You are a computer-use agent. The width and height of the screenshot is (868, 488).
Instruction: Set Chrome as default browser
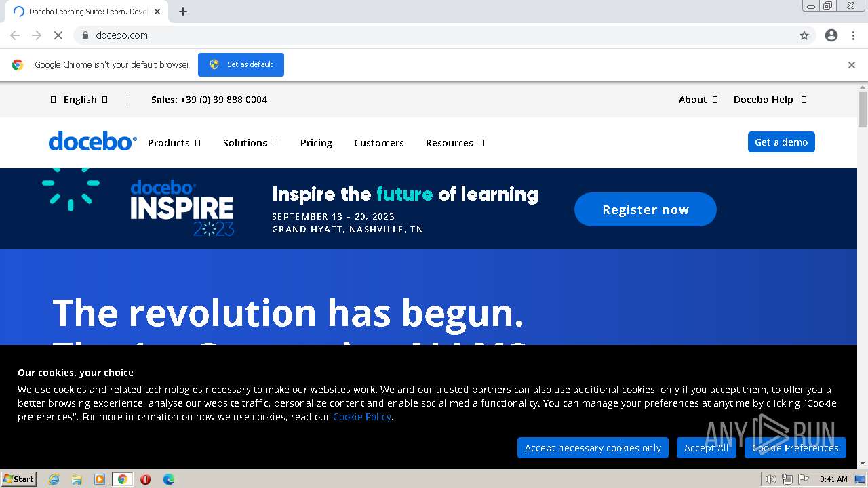coord(241,64)
